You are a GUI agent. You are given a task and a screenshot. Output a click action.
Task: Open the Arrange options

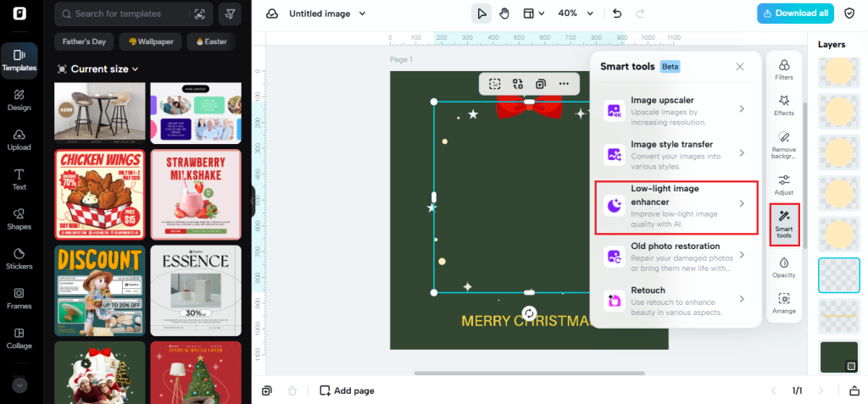pyautogui.click(x=784, y=303)
